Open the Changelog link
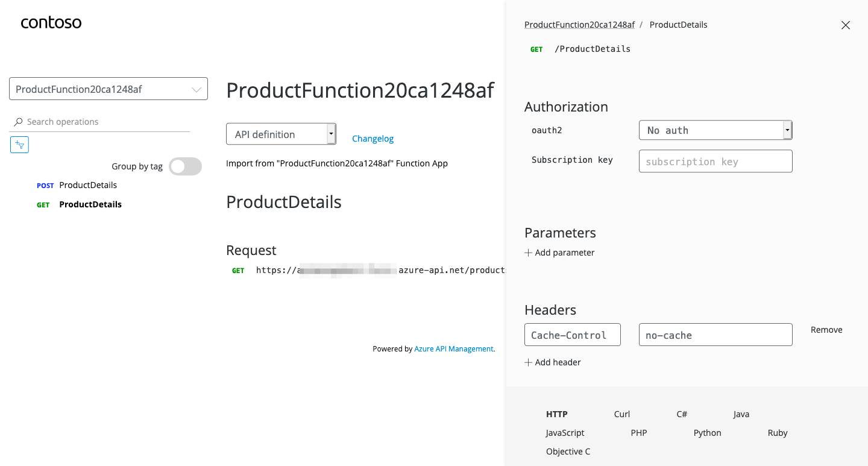 click(373, 139)
